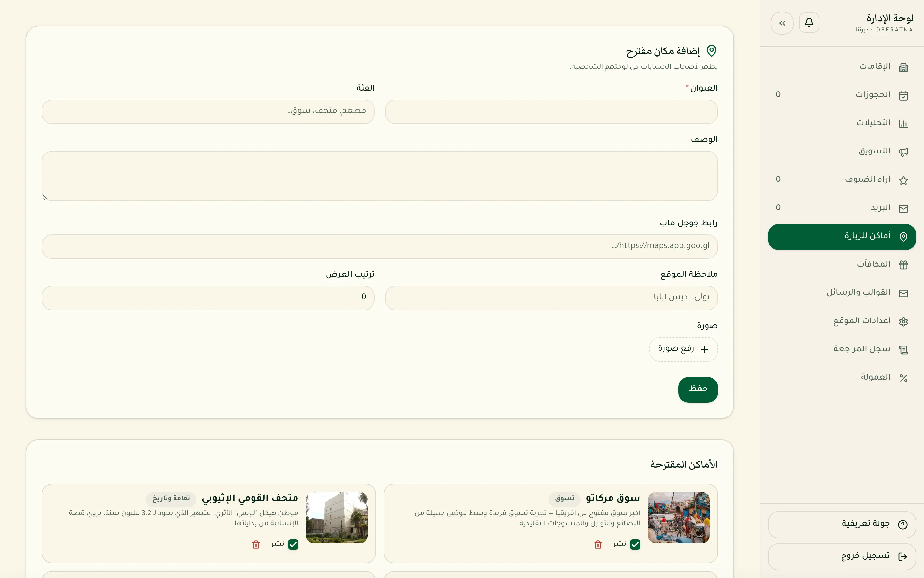Click the الفئة category input field
The image size is (924, 578).
point(208,112)
